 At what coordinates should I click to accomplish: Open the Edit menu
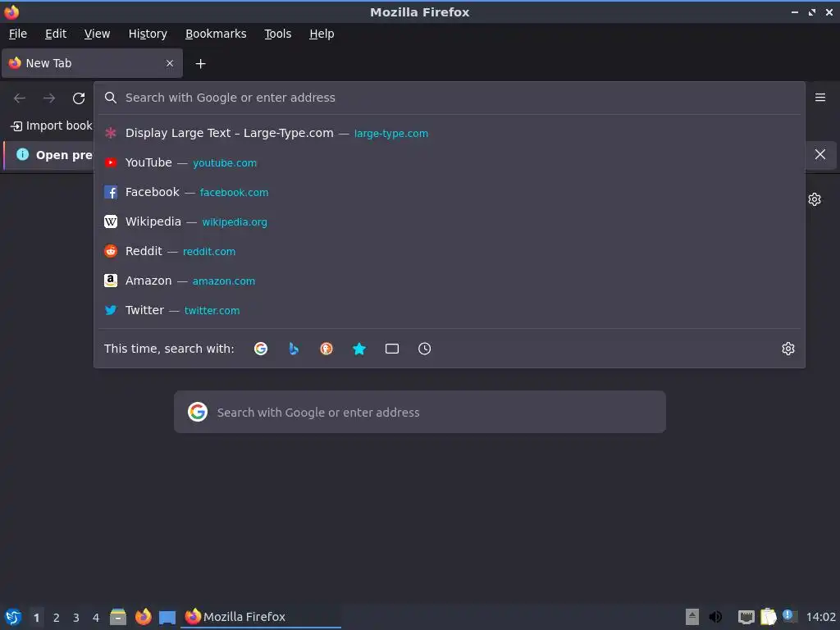(x=56, y=34)
